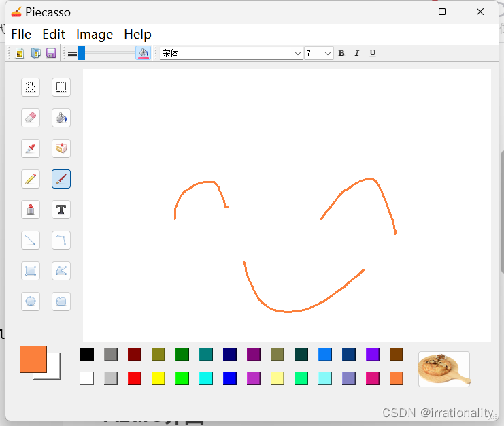Close the Piecasso window
This screenshot has height=426, width=504.
480,12
